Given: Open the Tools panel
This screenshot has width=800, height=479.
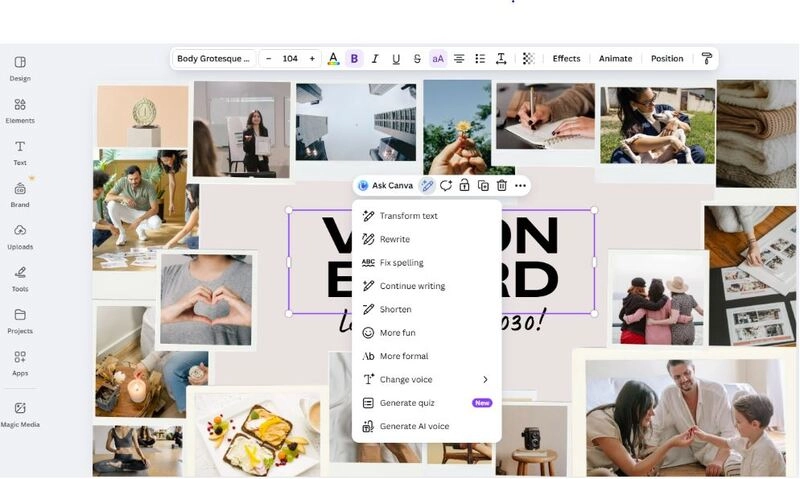Looking at the screenshot, I should click(20, 279).
